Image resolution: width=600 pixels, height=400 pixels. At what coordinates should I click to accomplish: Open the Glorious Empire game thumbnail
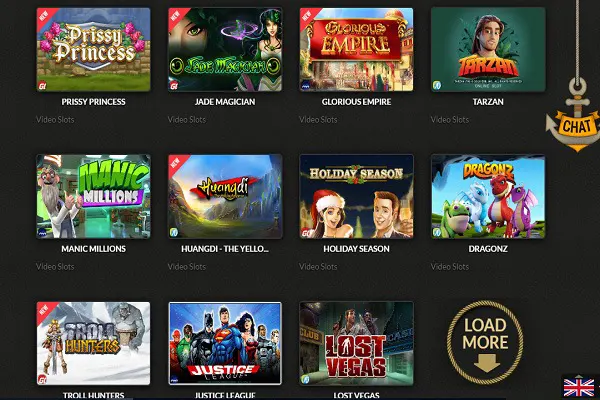pos(356,49)
